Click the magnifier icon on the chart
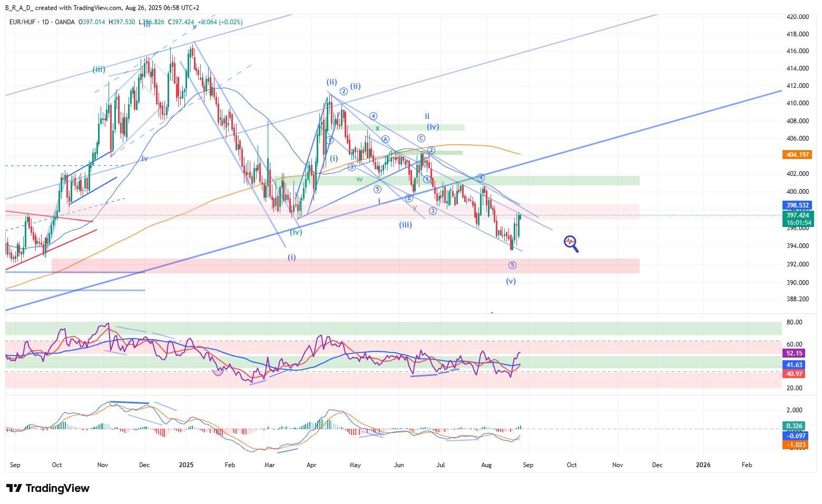 (x=571, y=244)
